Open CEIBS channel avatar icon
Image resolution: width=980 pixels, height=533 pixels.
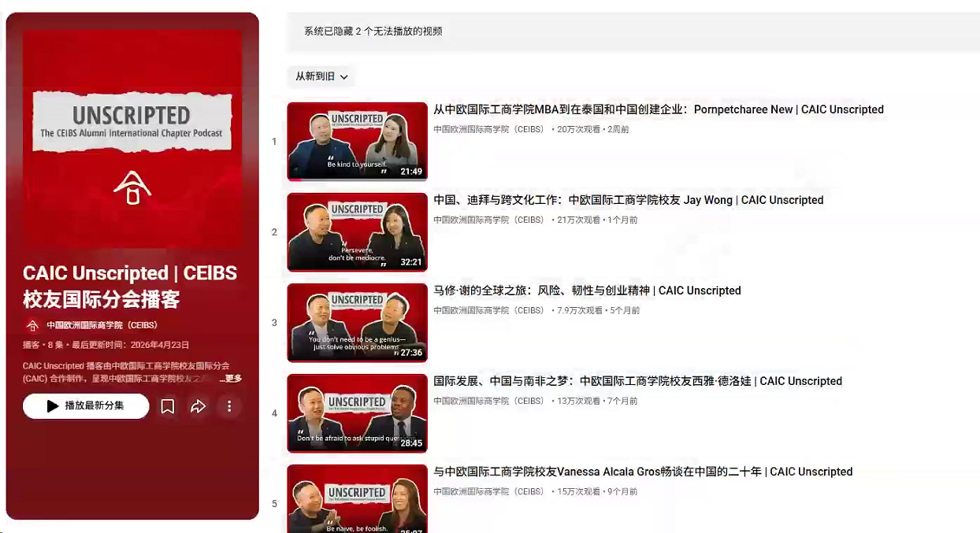coord(32,325)
